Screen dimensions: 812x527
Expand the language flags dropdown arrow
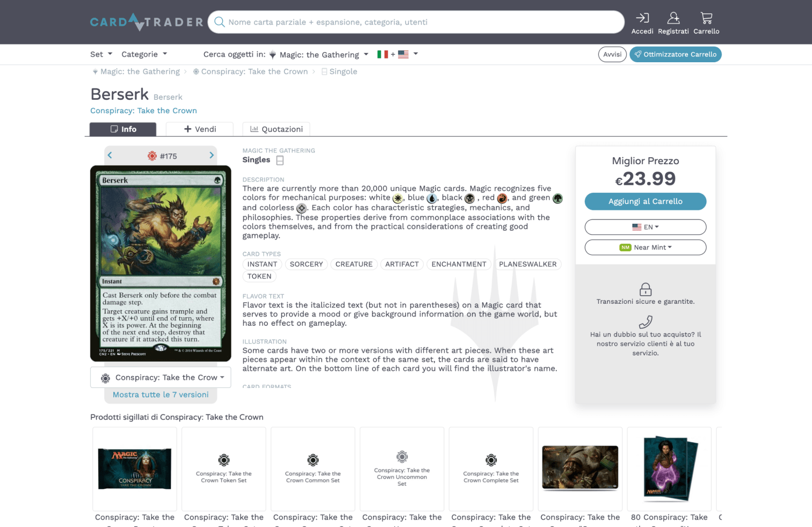click(x=416, y=54)
